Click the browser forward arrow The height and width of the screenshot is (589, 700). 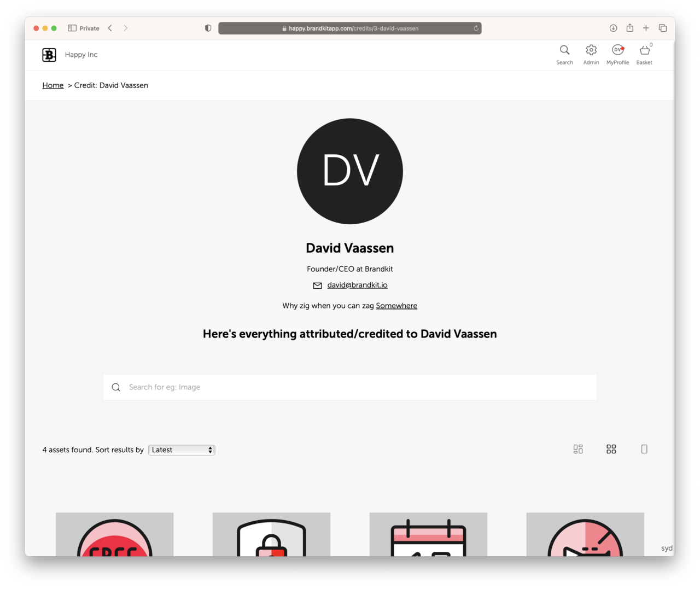point(125,28)
